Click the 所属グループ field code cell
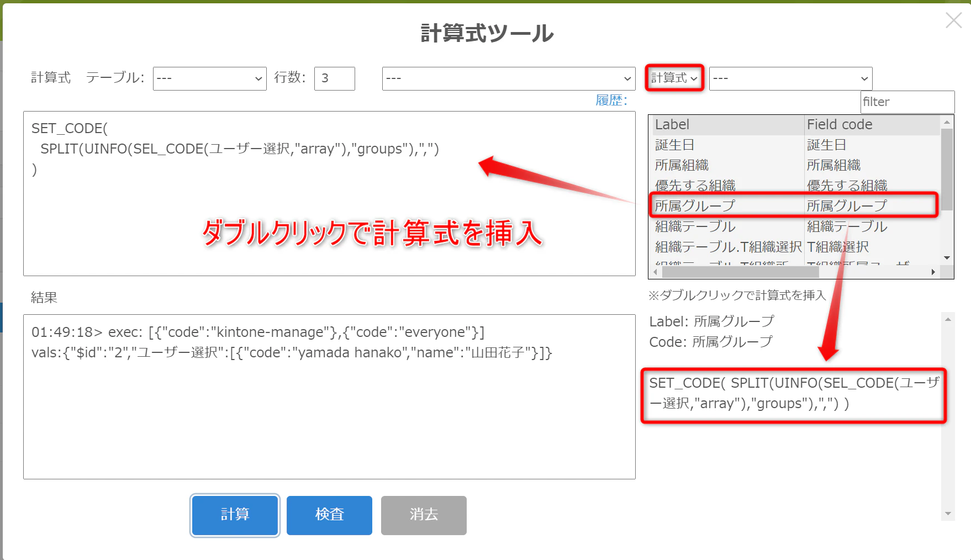 [x=872, y=206]
